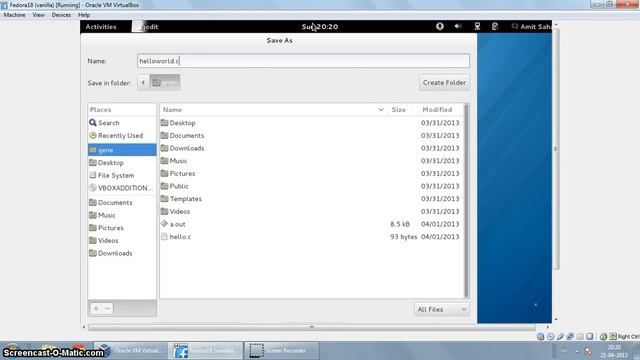
Task: Click the back arrow in the folder path bar
Action: pos(143,83)
